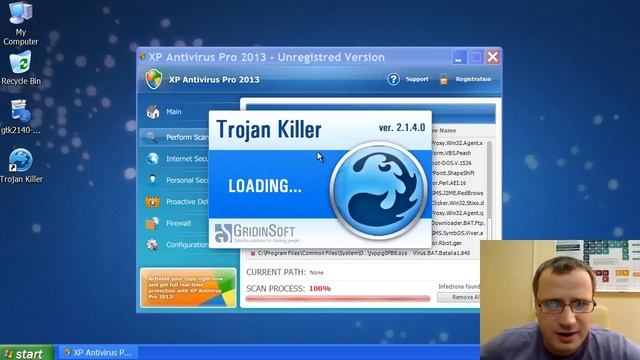The height and width of the screenshot is (360, 640).
Task: Click the Personal Security person icon
Action: click(153, 180)
